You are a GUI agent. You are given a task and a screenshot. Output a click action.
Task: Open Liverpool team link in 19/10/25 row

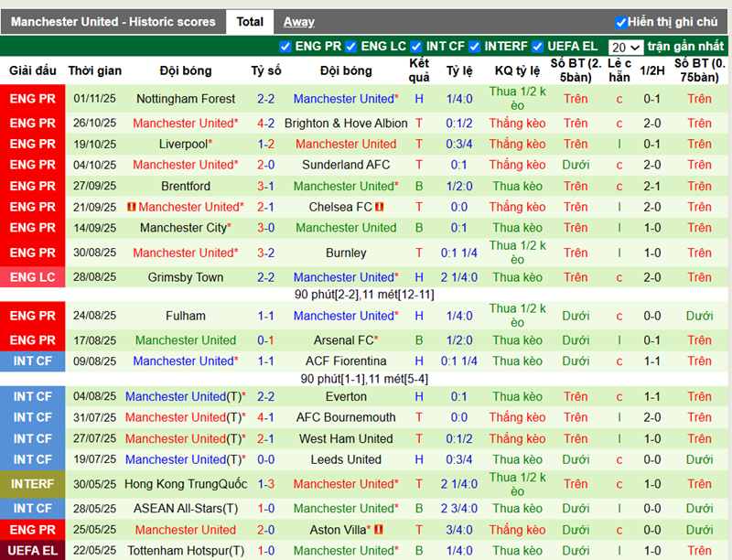point(186,145)
